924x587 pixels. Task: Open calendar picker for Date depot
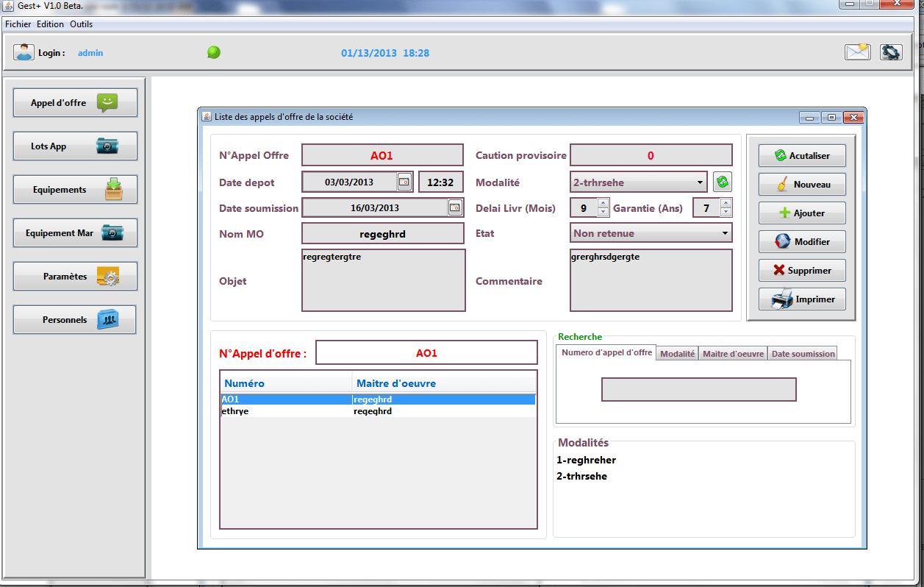[405, 182]
